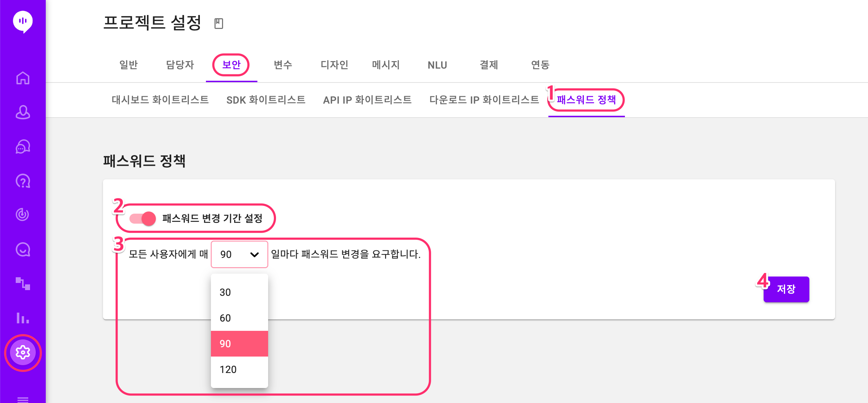
Task: Open the statistics bar chart icon
Action: [x=23, y=318]
